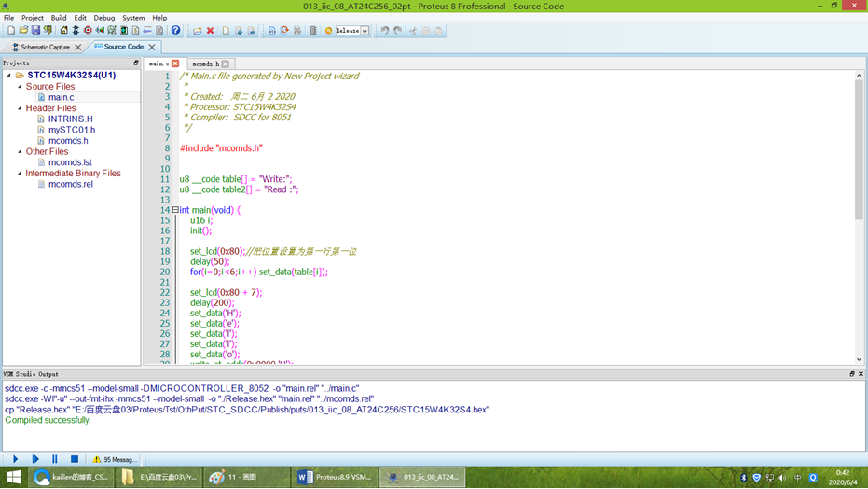Select mySTC01.h in the project tree
Viewport: 868px width, 489px height.
pyautogui.click(x=72, y=130)
